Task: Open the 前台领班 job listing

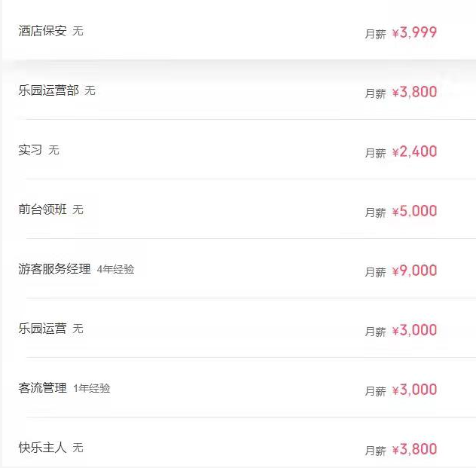Action: (x=42, y=210)
